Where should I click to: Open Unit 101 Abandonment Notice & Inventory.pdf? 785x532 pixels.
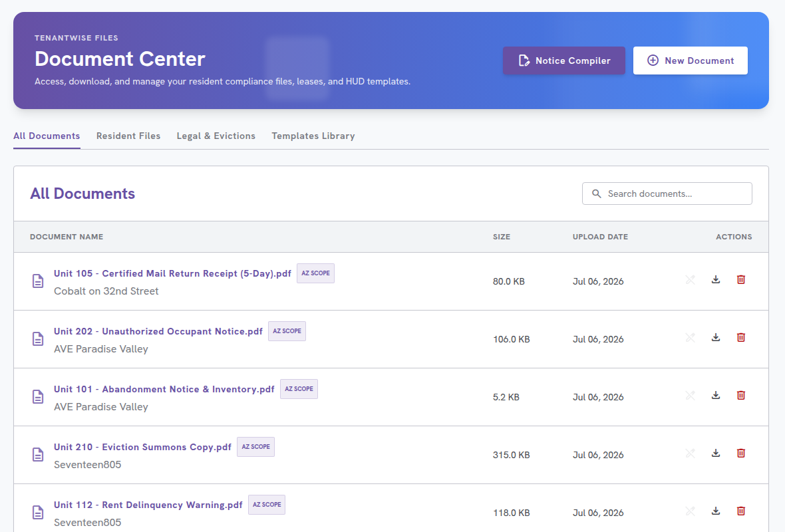[x=164, y=389]
